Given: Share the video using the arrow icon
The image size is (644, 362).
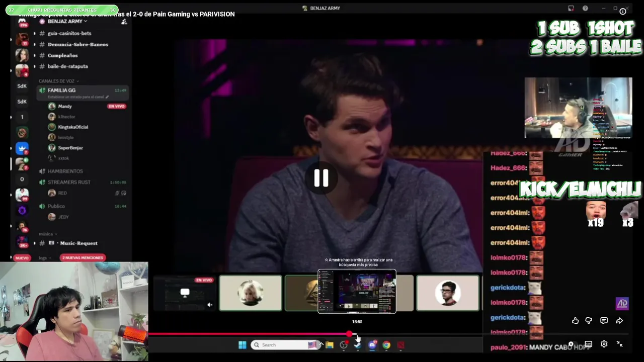Looking at the screenshot, I should coord(619,321).
